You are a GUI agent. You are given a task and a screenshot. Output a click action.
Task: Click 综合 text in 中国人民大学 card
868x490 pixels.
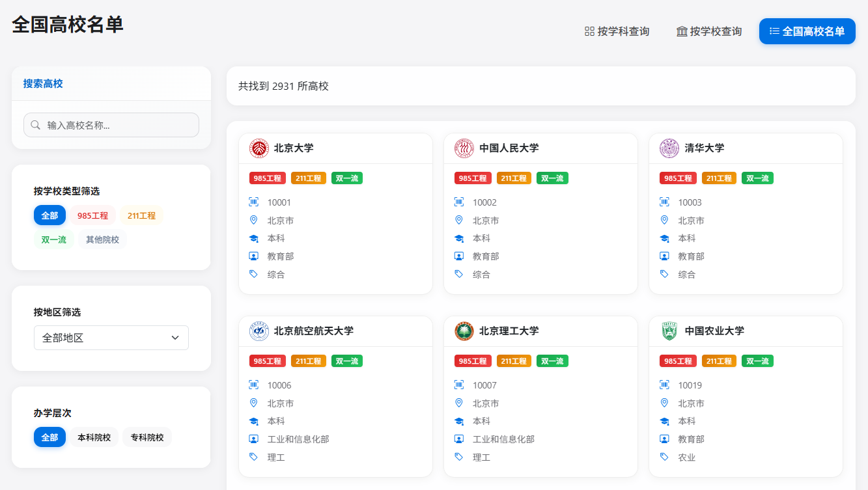pyautogui.click(x=481, y=275)
